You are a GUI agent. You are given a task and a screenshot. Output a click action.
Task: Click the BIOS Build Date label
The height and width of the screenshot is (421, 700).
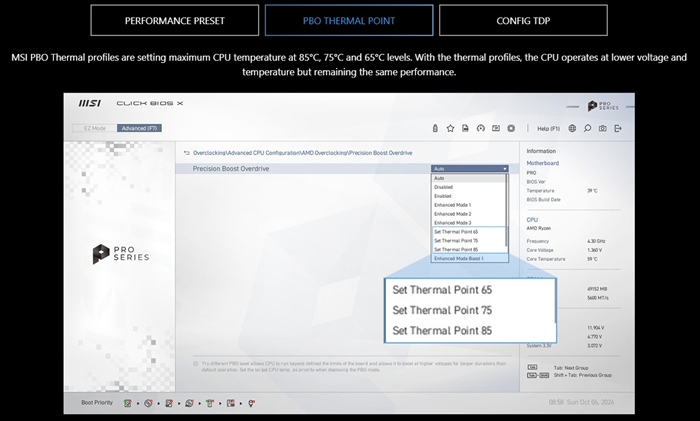(543, 200)
